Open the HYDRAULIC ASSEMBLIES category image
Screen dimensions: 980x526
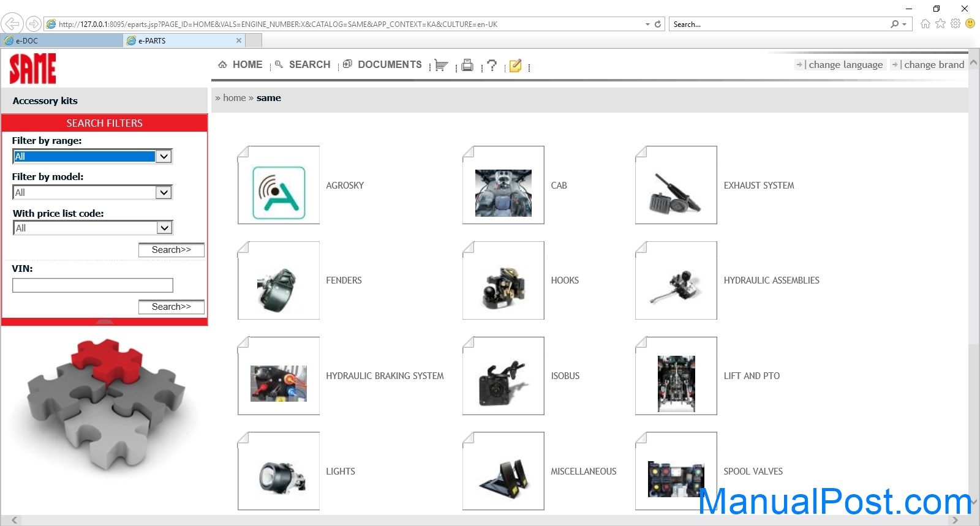click(x=676, y=280)
